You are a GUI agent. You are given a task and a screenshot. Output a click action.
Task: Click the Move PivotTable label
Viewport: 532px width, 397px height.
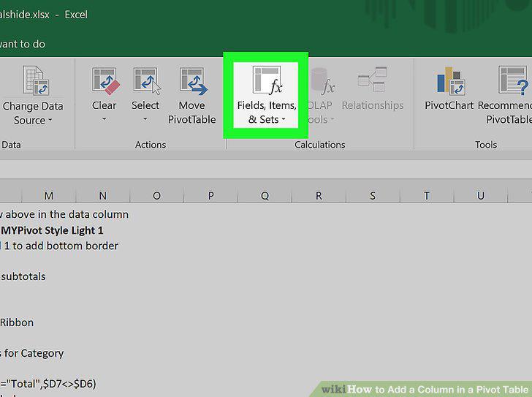tap(192, 113)
